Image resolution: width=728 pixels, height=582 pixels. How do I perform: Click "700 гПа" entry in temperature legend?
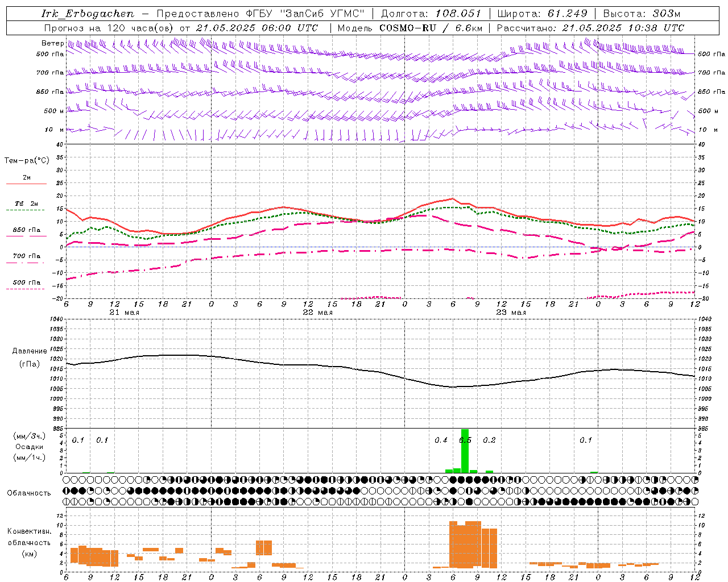(27, 256)
